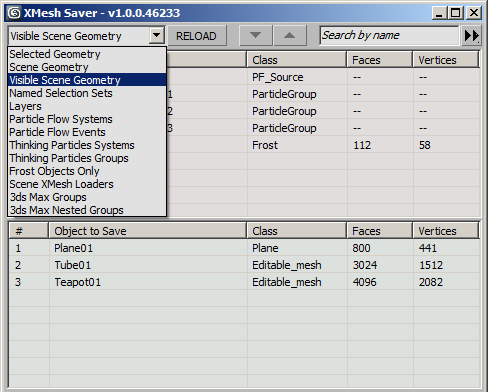The image size is (488, 392).
Task: Click the # column header in lower list
Action: click(x=29, y=231)
